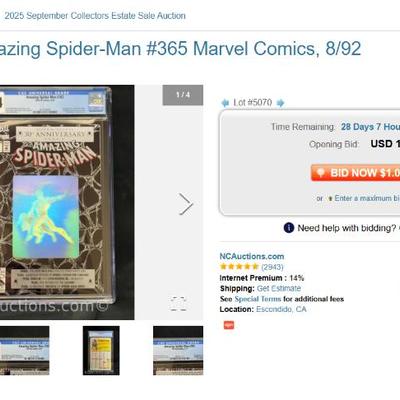Screen dimensions: 400x400
Task: Click the five-star rating icons
Action: click(239, 267)
